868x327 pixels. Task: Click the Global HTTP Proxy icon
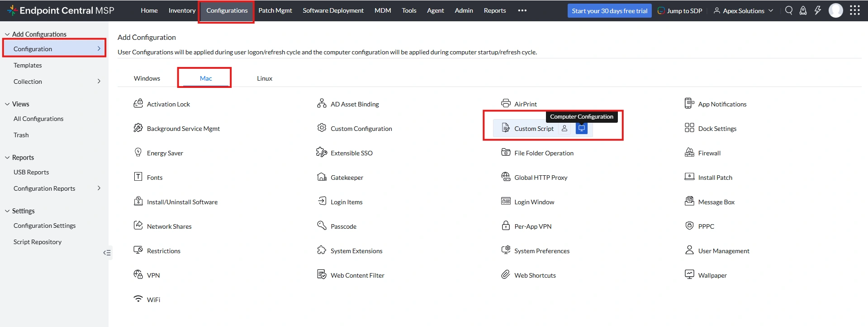(506, 177)
